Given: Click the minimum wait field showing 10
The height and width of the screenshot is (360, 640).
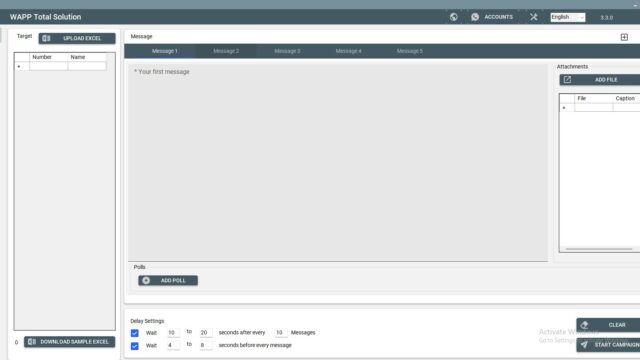Looking at the screenshot, I should [x=173, y=333].
